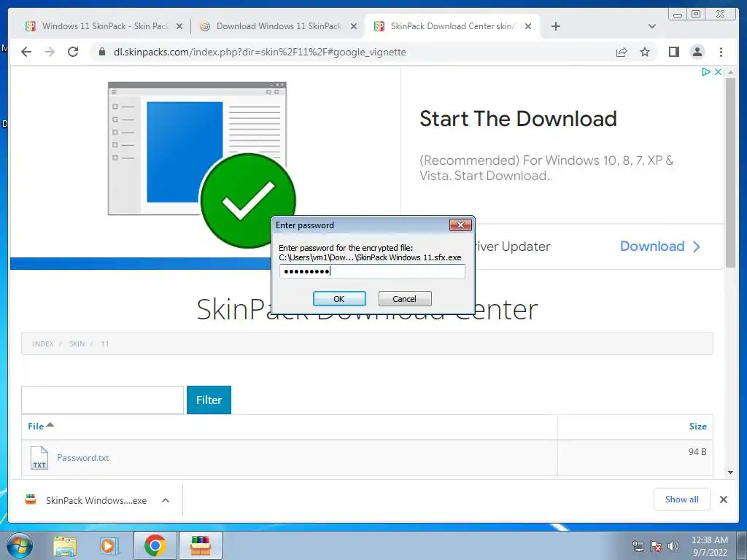Click the Download link in the ad

659,246
